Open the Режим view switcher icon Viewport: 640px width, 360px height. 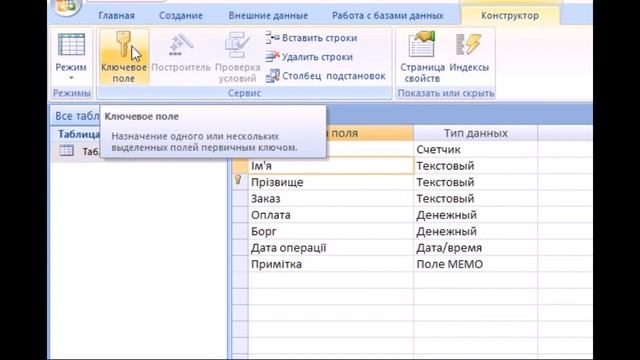71,45
